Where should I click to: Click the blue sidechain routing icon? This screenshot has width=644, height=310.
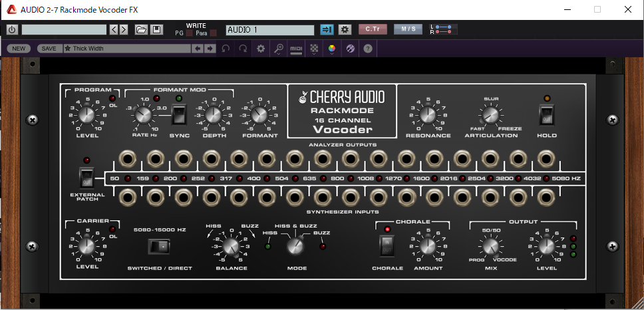(327, 29)
